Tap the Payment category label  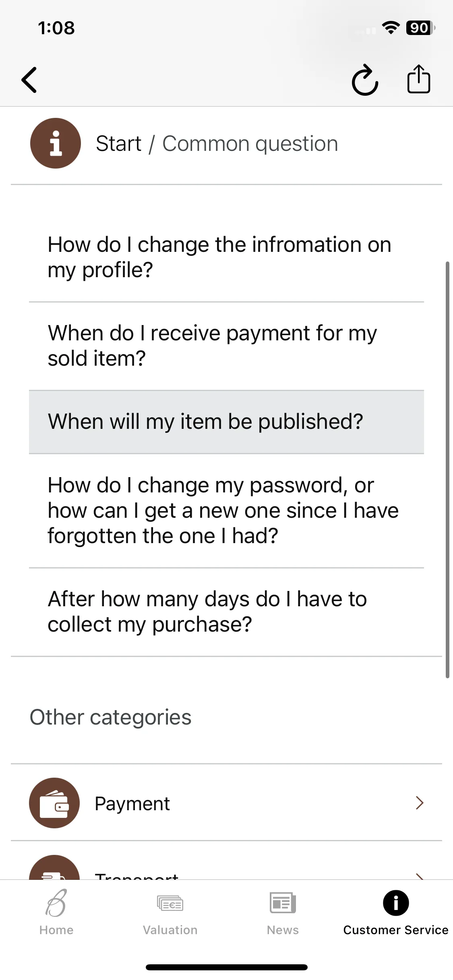click(132, 804)
